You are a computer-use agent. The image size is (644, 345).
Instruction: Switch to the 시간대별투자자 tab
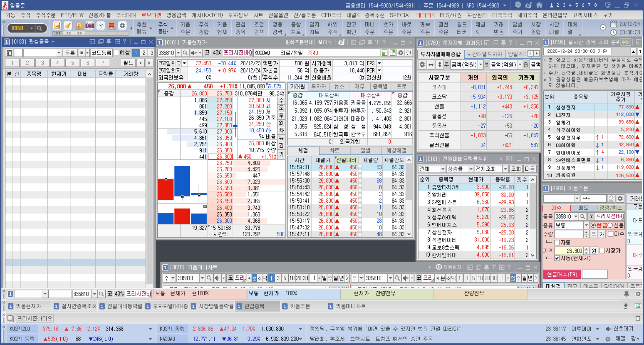[x=485, y=54]
